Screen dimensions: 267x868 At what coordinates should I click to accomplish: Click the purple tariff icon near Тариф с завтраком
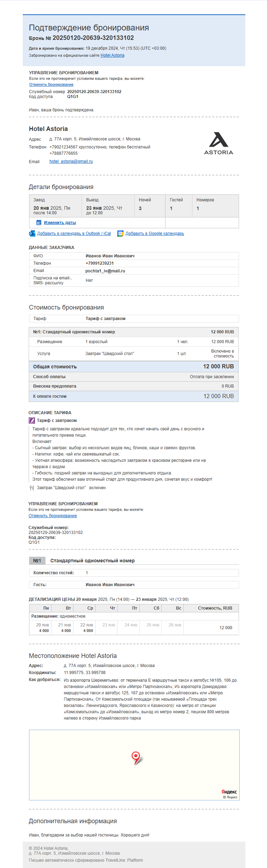(x=32, y=421)
